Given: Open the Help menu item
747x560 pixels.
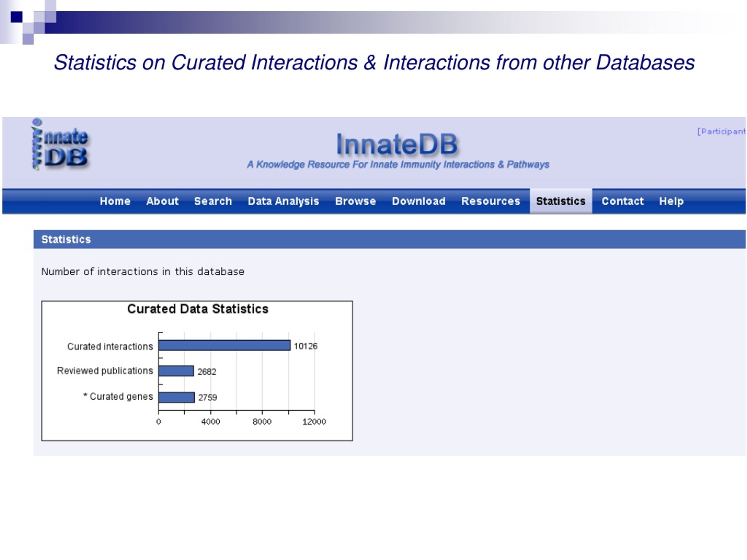Looking at the screenshot, I should tap(671, 201).
